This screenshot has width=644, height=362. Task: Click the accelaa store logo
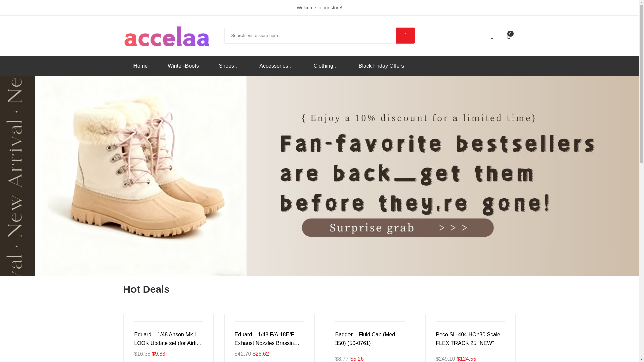tap(167, 36)
